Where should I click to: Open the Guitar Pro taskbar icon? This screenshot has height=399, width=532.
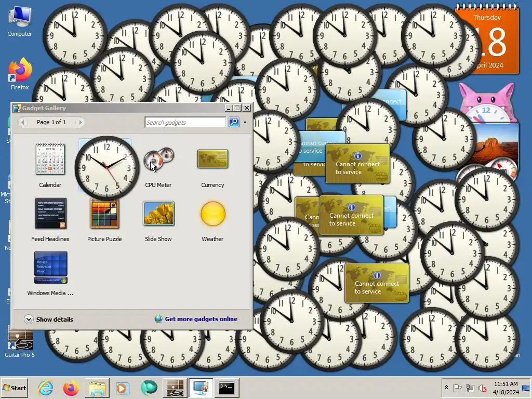coord(175,388)
